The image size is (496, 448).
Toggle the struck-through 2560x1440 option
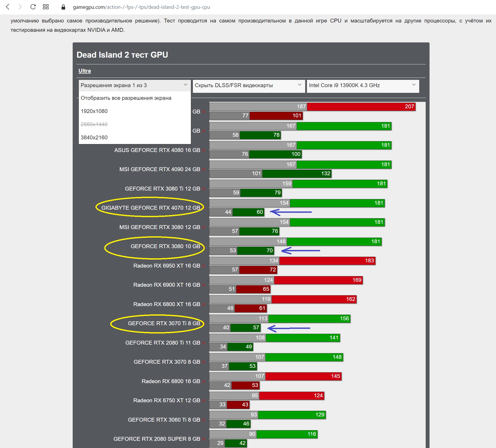tap(134, 124)
